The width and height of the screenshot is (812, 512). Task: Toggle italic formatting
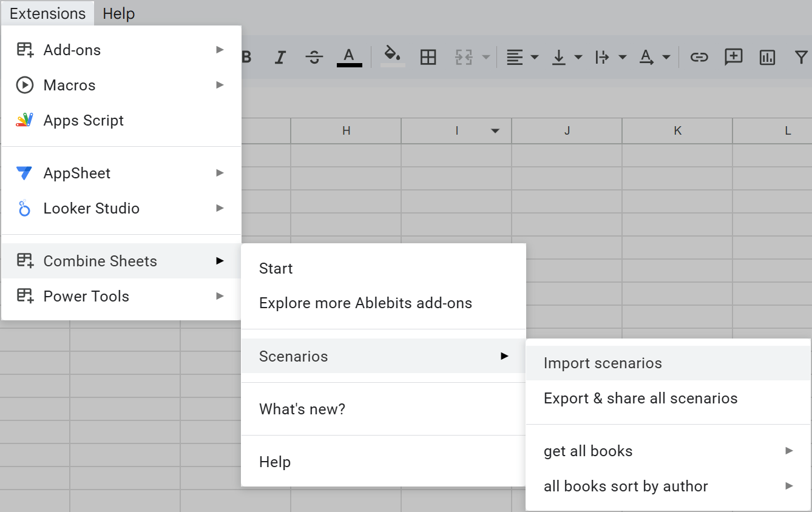[280, 58]
